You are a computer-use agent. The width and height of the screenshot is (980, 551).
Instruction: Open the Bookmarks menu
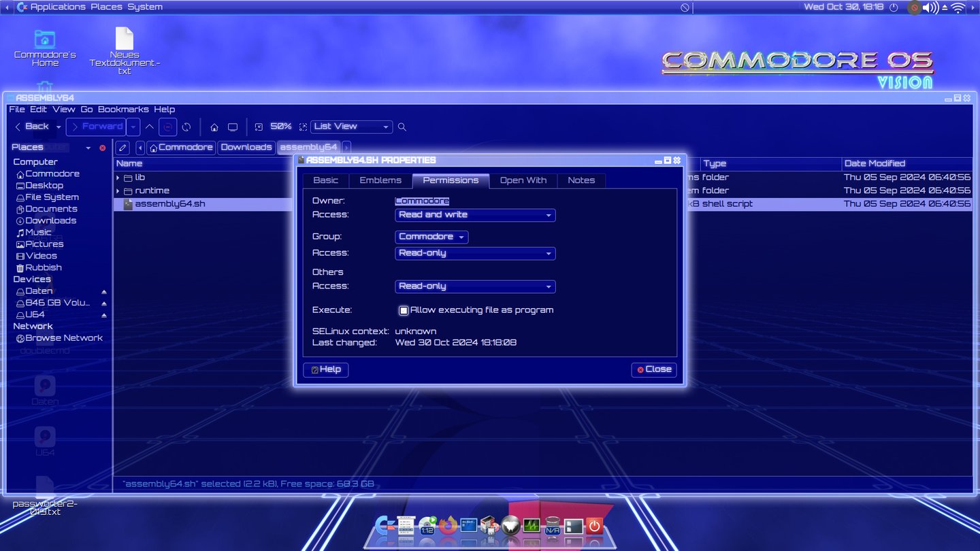pyautogui.click(x=123, y=110)
